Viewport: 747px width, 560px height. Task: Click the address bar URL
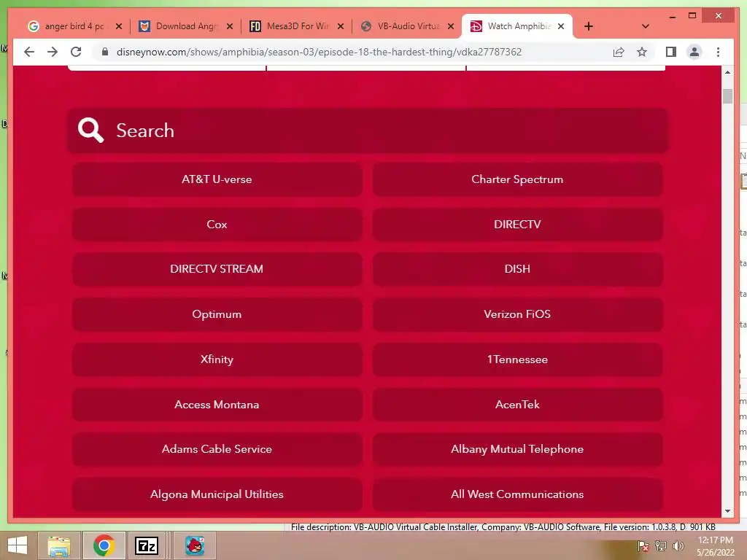pos(319,52)
